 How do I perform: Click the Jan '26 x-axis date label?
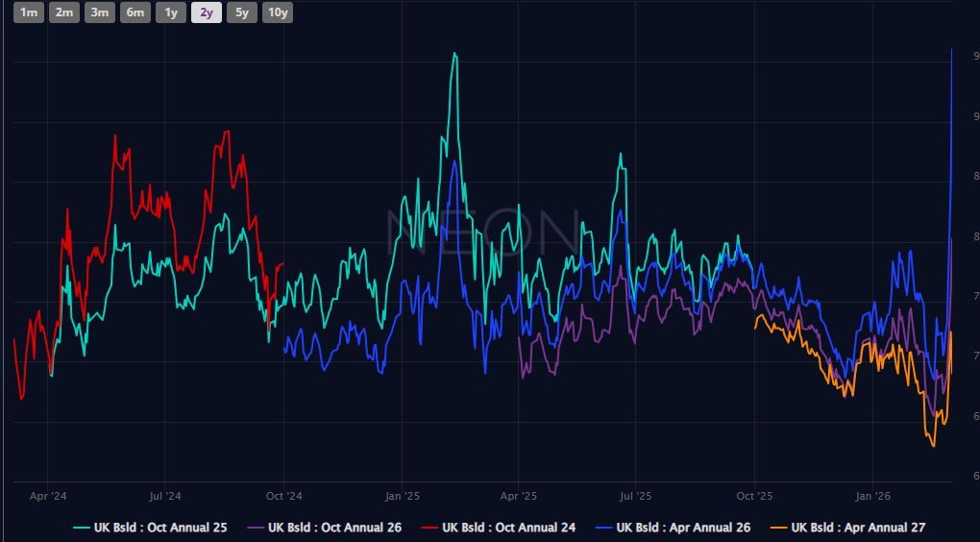click(871, 497)
